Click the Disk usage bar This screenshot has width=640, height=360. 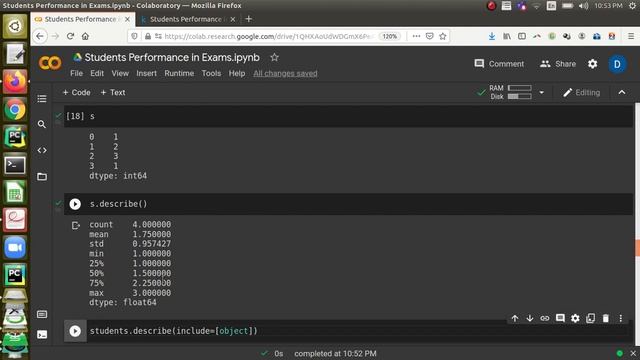(x=519, y=97)
